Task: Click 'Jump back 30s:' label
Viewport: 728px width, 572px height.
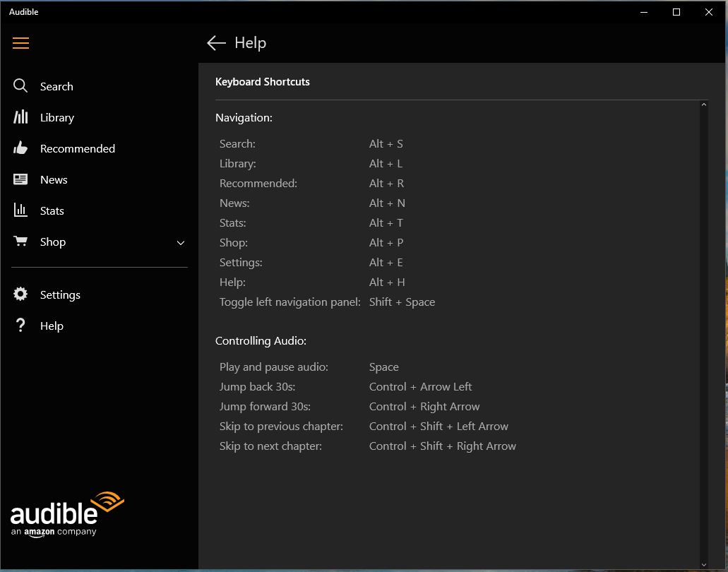Action: 257,387
